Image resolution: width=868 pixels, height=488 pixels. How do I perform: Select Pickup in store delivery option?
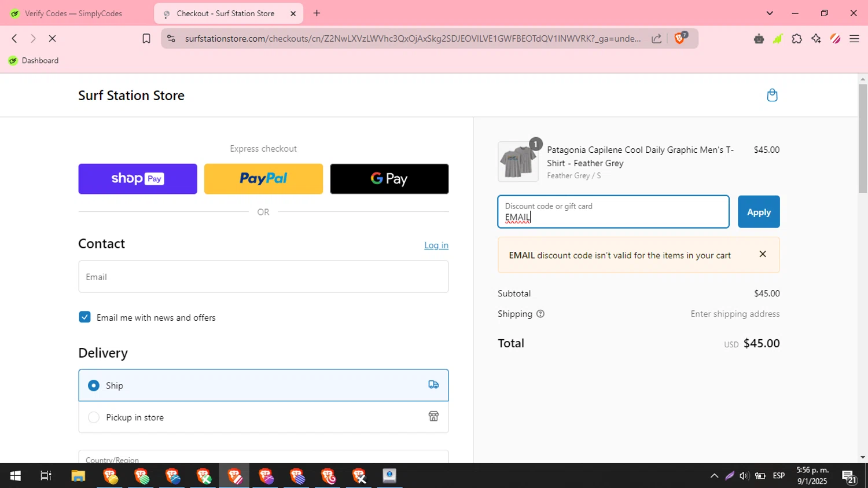263,417
